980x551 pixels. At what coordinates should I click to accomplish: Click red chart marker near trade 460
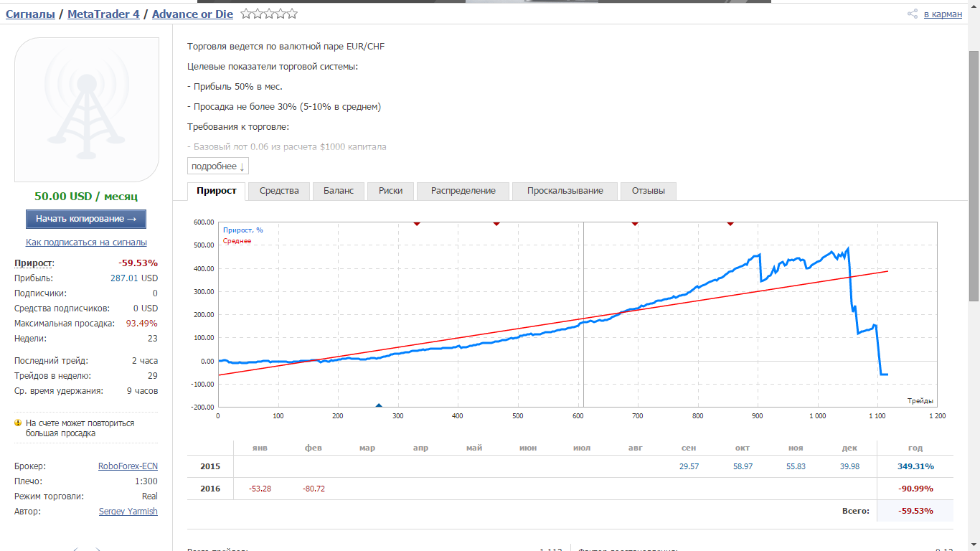click(x=496, y=224)
